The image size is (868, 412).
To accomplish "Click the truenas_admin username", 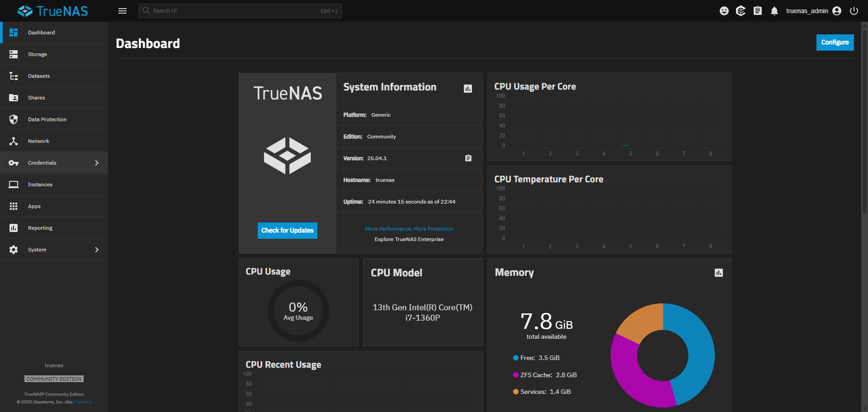I will click(x=807, y=11).
